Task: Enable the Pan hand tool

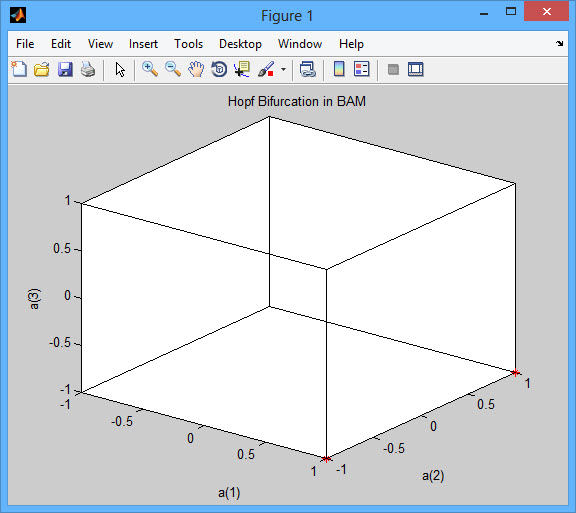Action: (196, 69)
